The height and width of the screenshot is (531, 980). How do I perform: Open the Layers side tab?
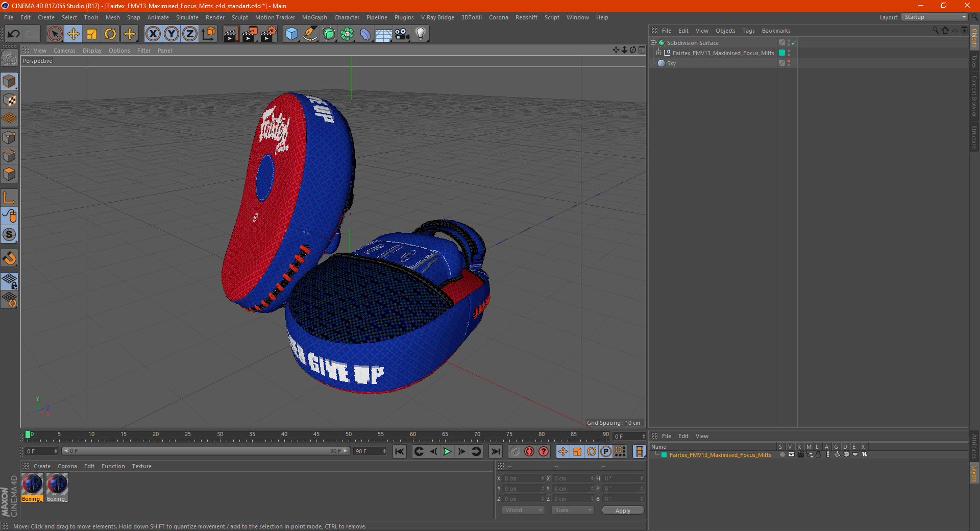(x=974, y=473)
